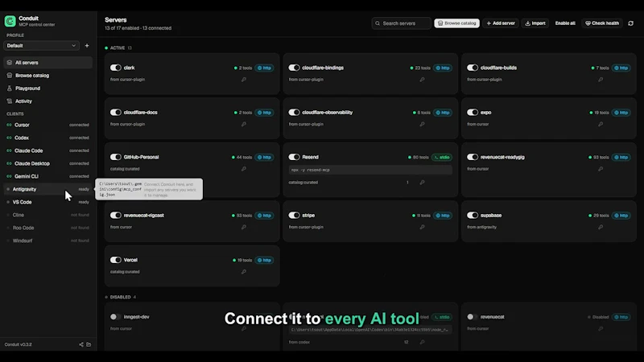Select the Claude Desktop client
The width and height of the screenshot is (644, 362).
click(x=48, y=163)
